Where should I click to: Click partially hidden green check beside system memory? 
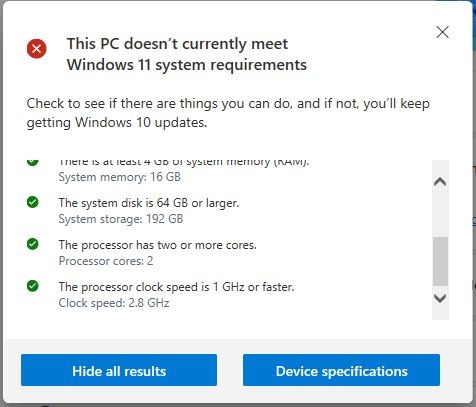coord(33,163)
